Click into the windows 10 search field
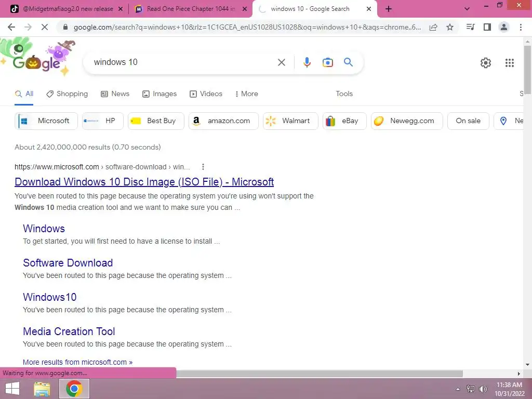Image resolution: width=532 pixels, height=399 pixels. 183,62
